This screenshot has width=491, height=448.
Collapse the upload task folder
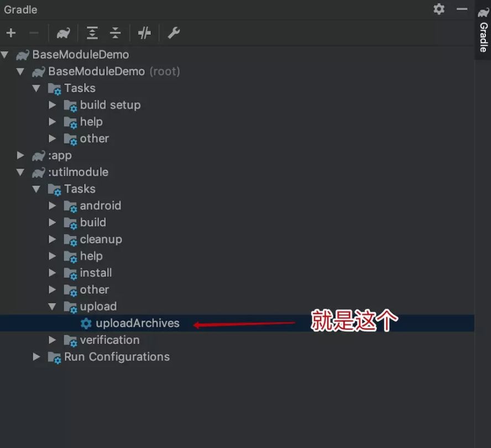pos(53,307)
